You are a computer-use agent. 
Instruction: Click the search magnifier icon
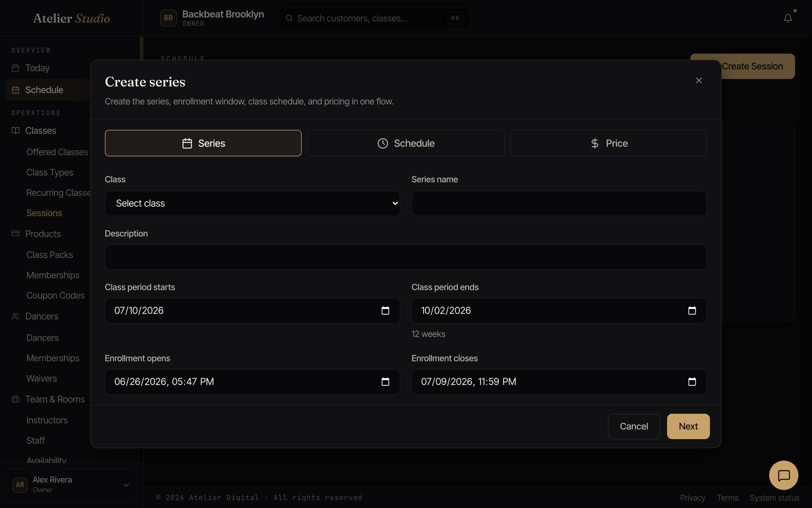[x=289, y=18]
